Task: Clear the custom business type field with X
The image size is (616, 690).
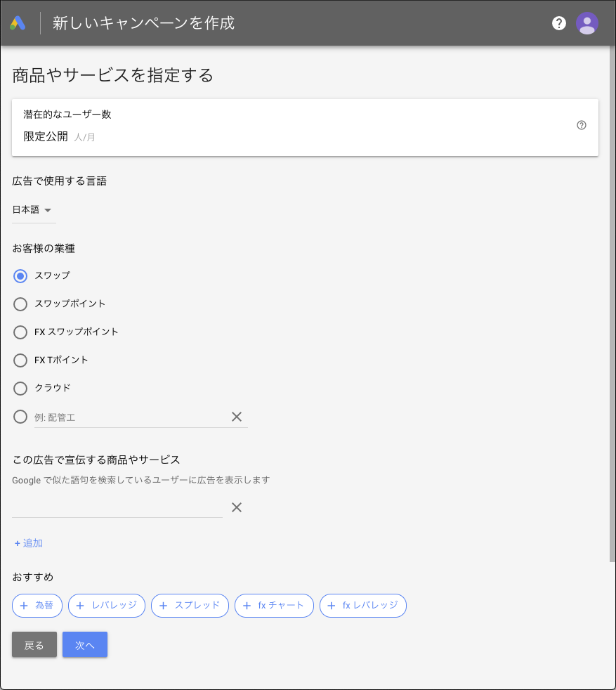Action: click(236, 417)
